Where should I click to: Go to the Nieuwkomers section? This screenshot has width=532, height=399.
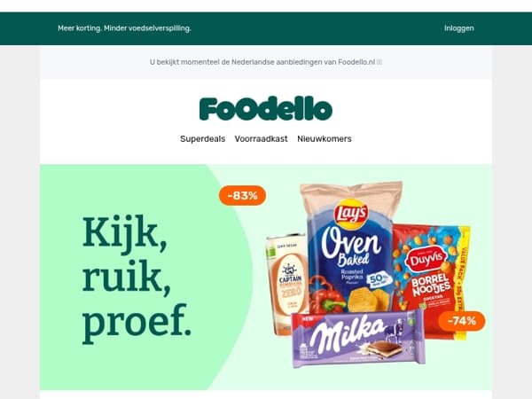coord(324,139)
